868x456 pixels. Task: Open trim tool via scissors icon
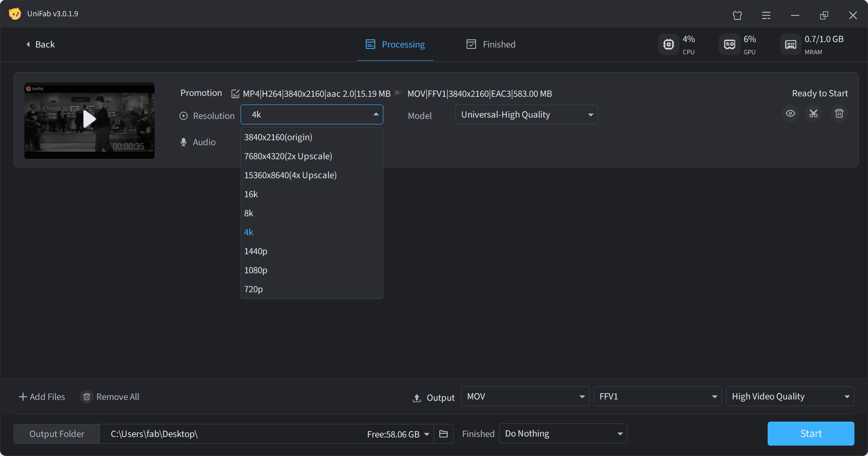click(814, 114)
